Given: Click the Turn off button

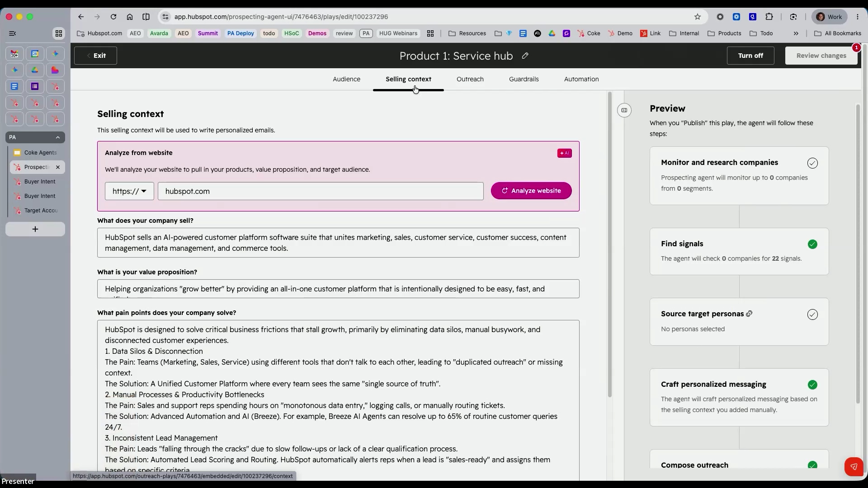Looking at the screenshot, I should point(750,56).
